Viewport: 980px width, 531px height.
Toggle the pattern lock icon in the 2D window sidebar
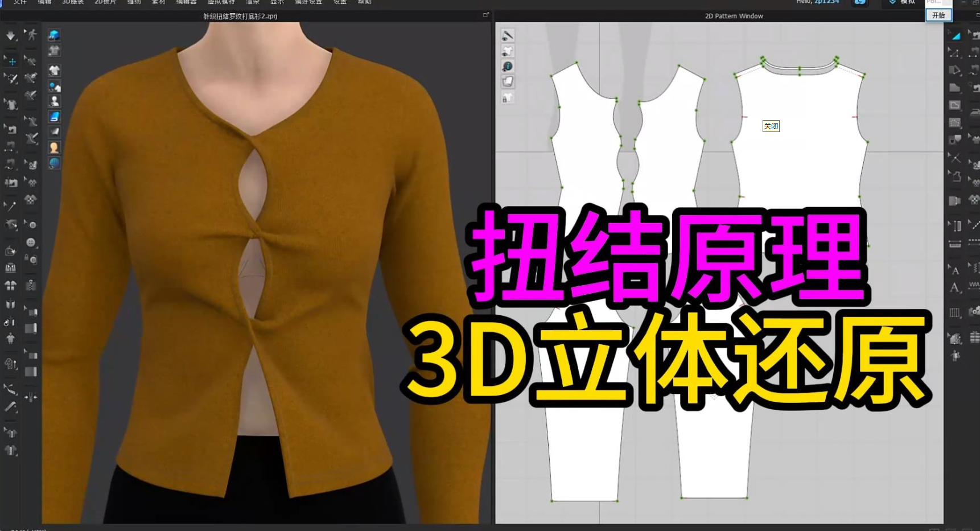coord(508,97)
